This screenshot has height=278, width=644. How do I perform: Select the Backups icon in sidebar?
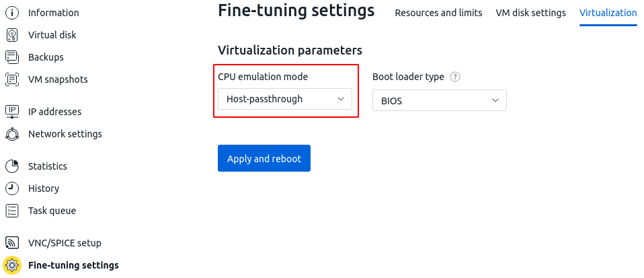(12, 57)
